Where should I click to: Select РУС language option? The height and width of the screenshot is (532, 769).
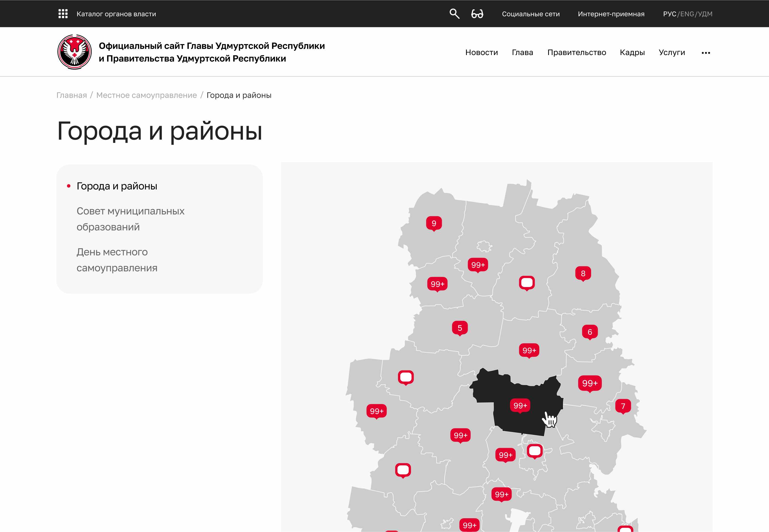coord(669,14)
